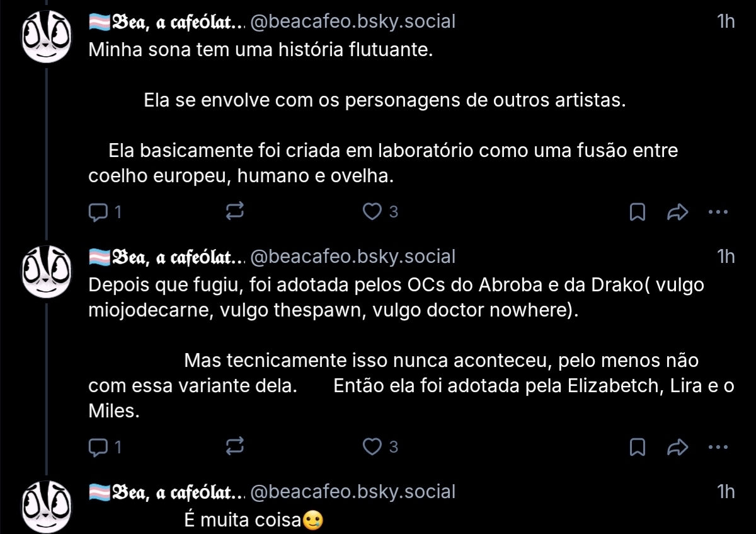Bookmark the 'Minha sona' post
Image resolution: width=756 pixels, height=534 pixels.
(x=638, y=212)
